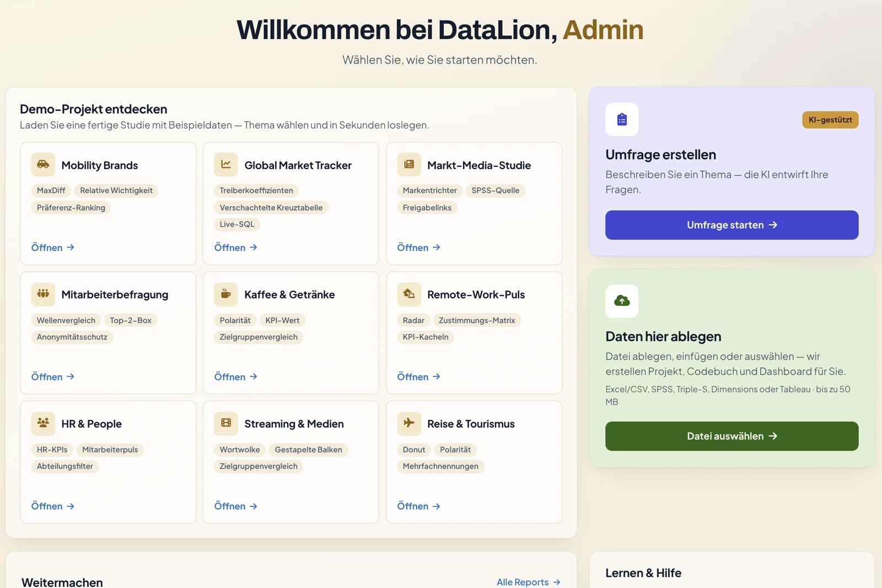Open the Global Market Tracker demo via Öffnen
882x588 pixels.
click(236, 247)
